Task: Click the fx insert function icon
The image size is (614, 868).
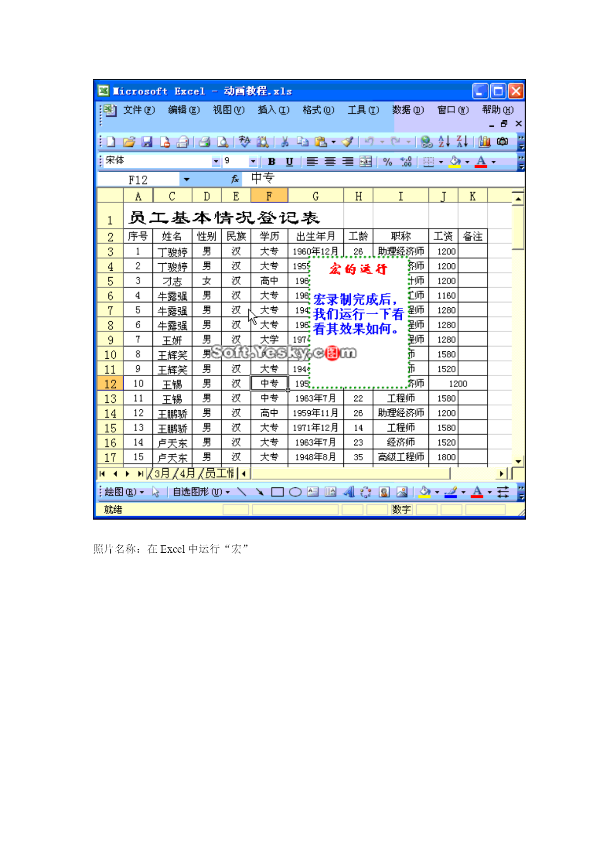Action: point(235,179)
